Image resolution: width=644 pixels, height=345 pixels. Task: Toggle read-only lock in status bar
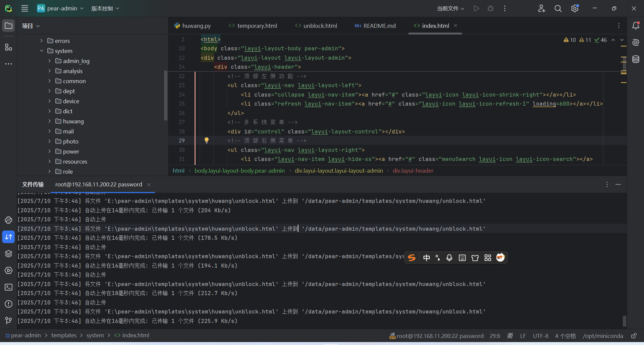(x=634, y=336)
